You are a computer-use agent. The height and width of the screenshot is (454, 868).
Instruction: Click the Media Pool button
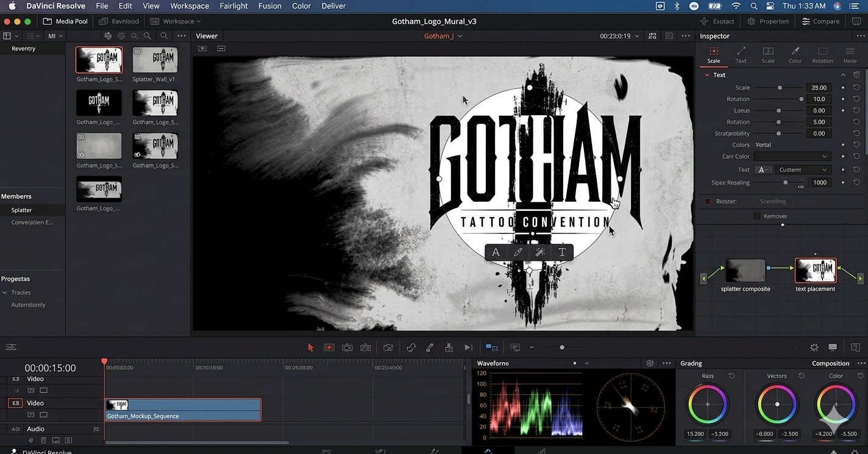point(65,21)
